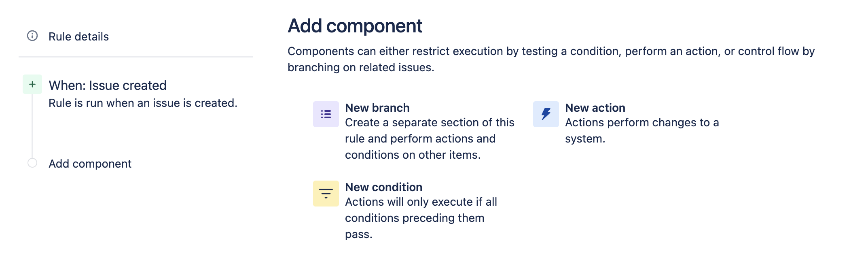Screen dimensions: 868x264
Task: Select Add component in the rule sidebar
Action: click(x=90, y=164)
